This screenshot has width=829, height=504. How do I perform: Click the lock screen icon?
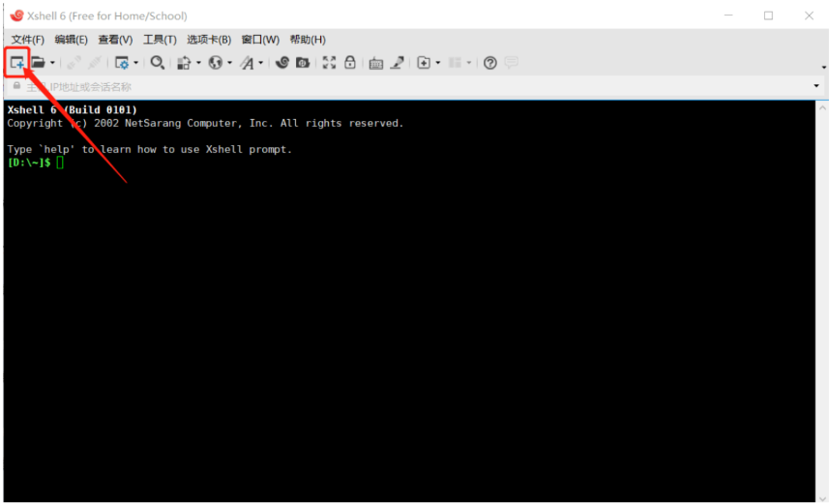pos(350,63)
